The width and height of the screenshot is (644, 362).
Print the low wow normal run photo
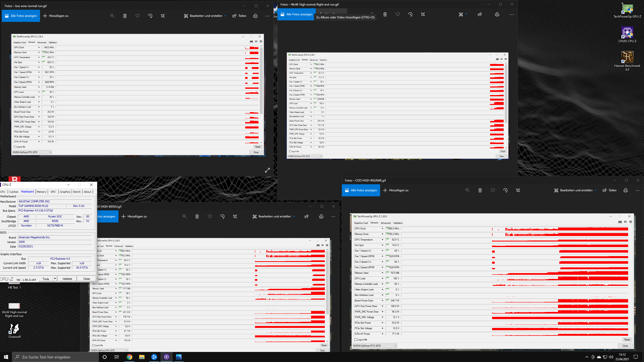pos(255,16)
